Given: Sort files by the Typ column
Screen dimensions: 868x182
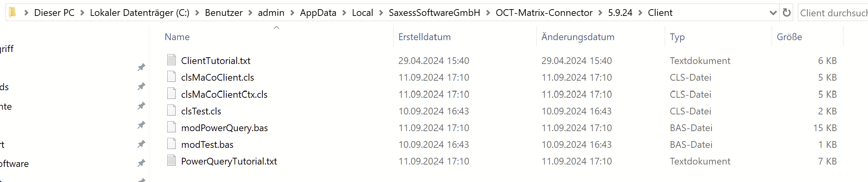Looking at the screenshot, I should click(x=677, y=37).
